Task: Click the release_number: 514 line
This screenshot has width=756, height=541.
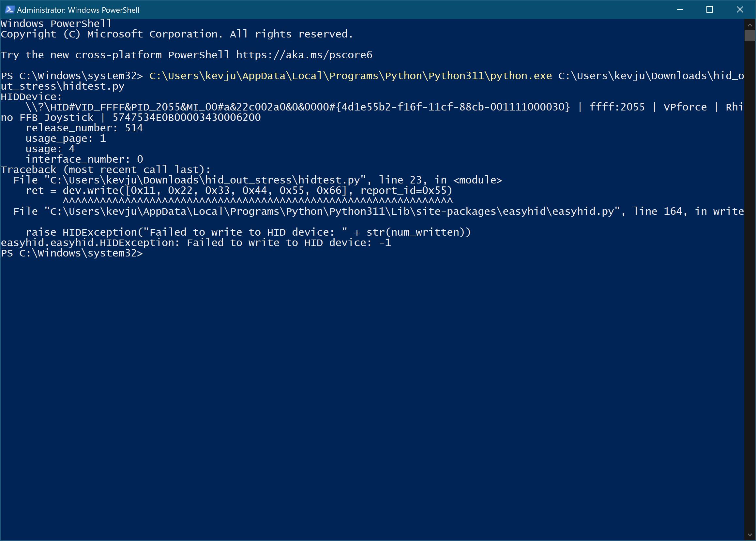Action: 84,128
